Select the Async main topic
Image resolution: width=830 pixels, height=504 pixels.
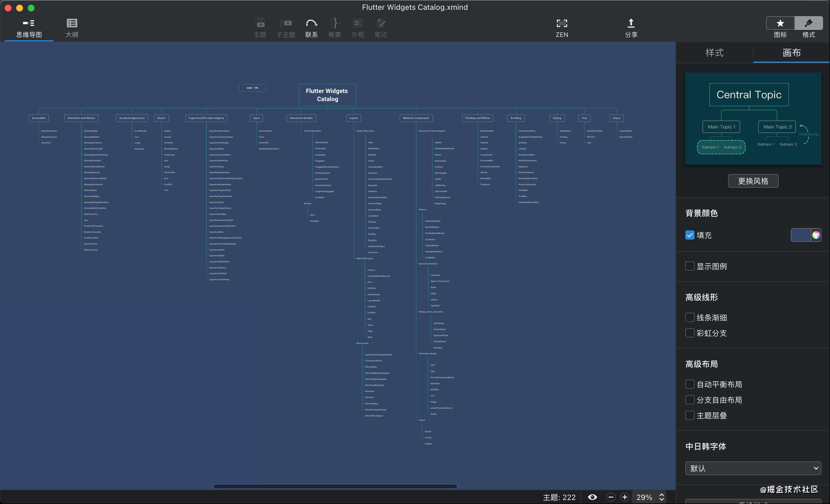(x=616, y=118)
